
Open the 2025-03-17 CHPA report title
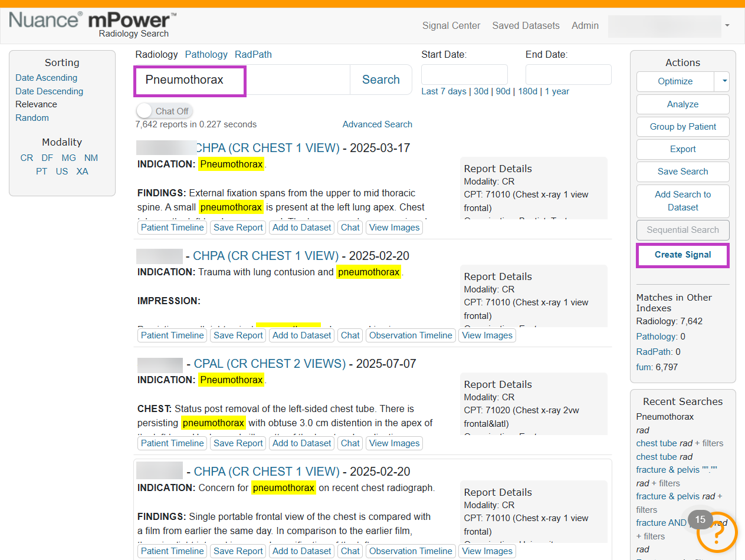click(x=267, y=148)
